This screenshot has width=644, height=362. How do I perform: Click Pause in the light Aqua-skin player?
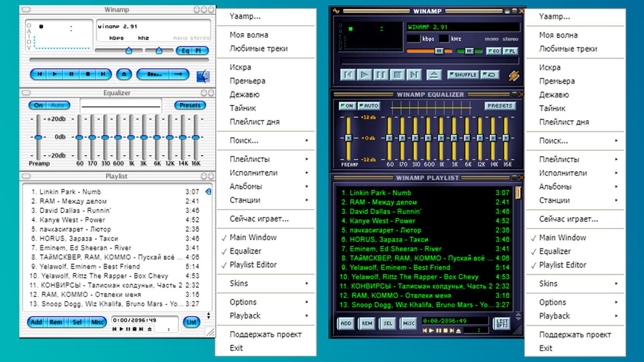coord(71,74)
